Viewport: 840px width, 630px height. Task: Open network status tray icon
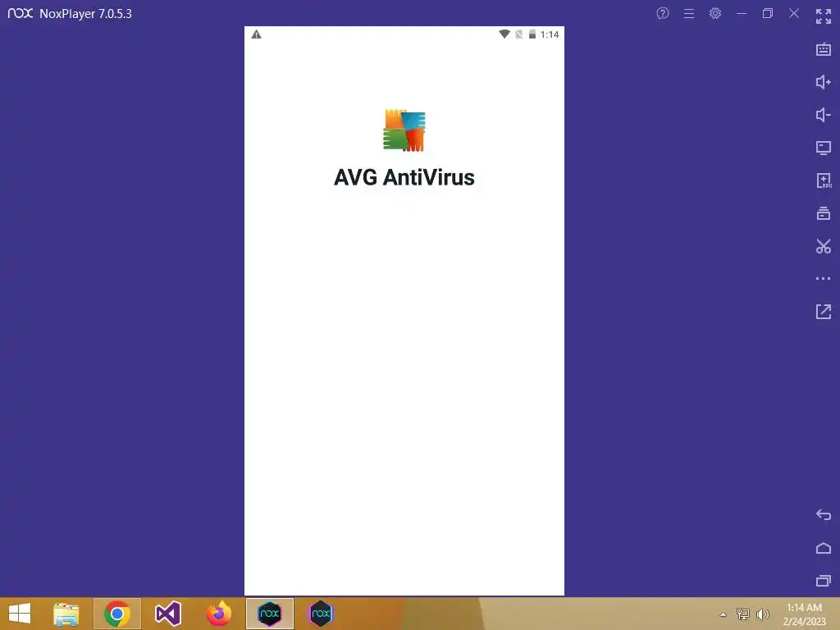(743, 614)
